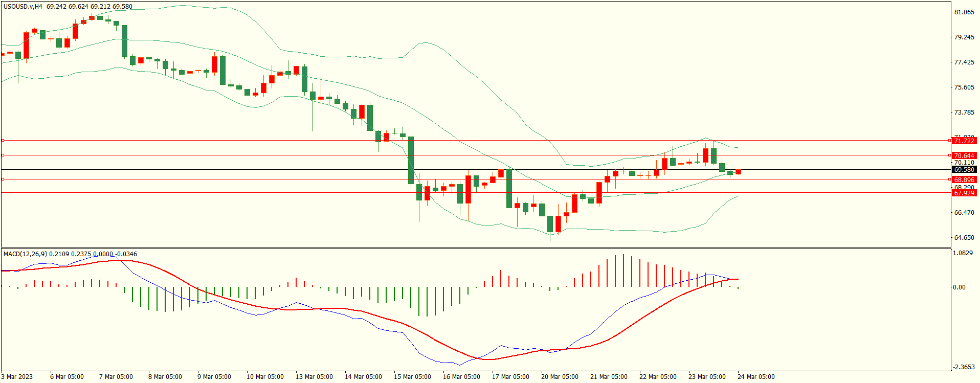The height and width of the screenshot is (383, 980).
Task: Click the 3 Mar 2023 date label
Action: pyautogui.click(x=17, y=377)
